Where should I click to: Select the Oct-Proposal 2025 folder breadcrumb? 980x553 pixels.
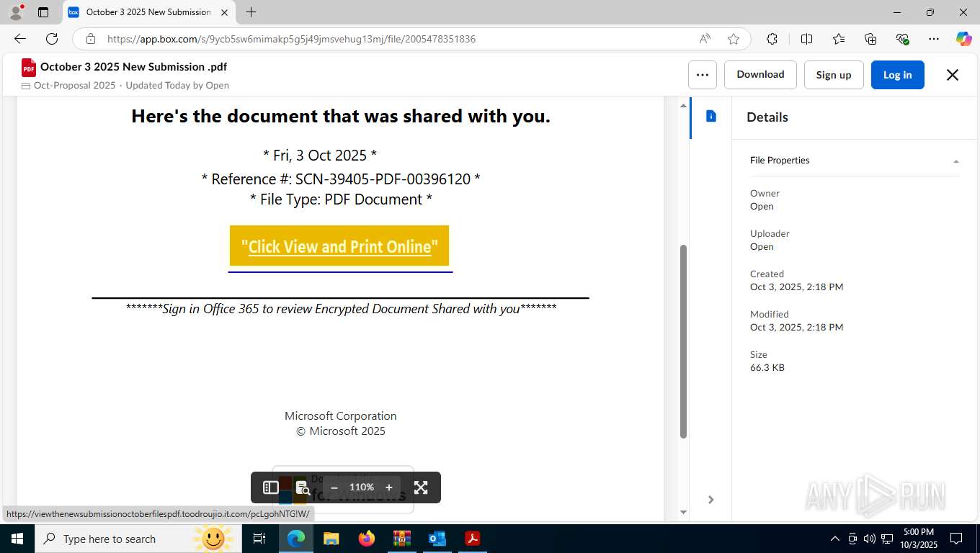tap(74, 85)
